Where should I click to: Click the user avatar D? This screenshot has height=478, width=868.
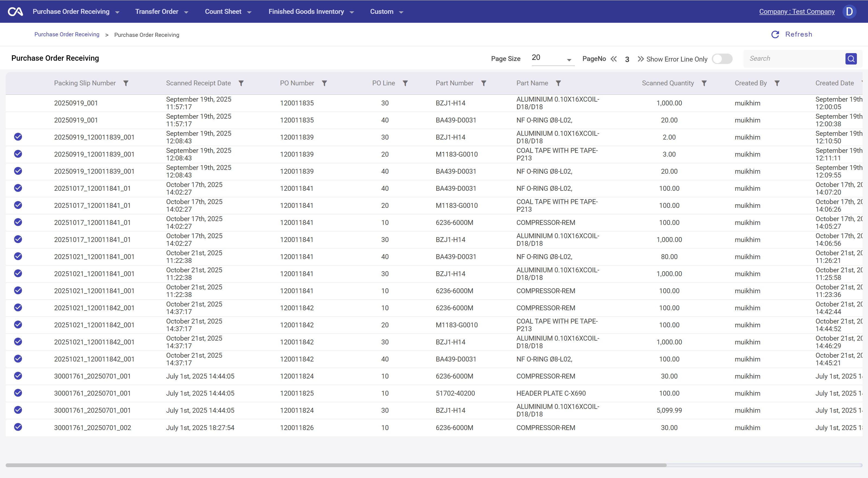point(849,12)
